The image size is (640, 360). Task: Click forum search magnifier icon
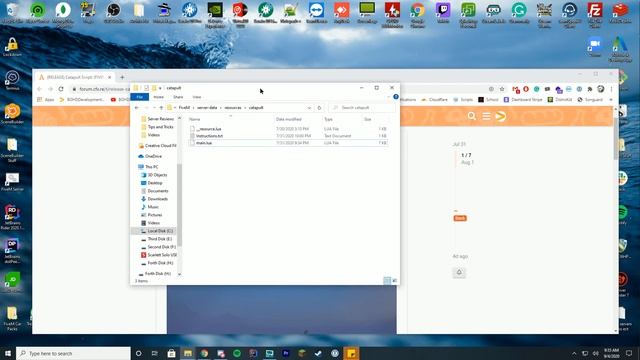[x=472, y=116]
